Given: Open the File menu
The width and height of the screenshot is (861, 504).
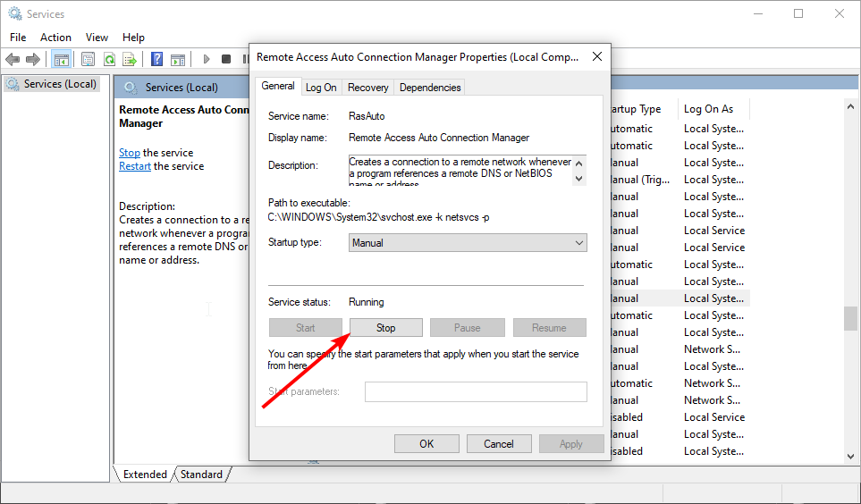Looking at the screenshot, I should pyautogui.click(x=18, y=38).
